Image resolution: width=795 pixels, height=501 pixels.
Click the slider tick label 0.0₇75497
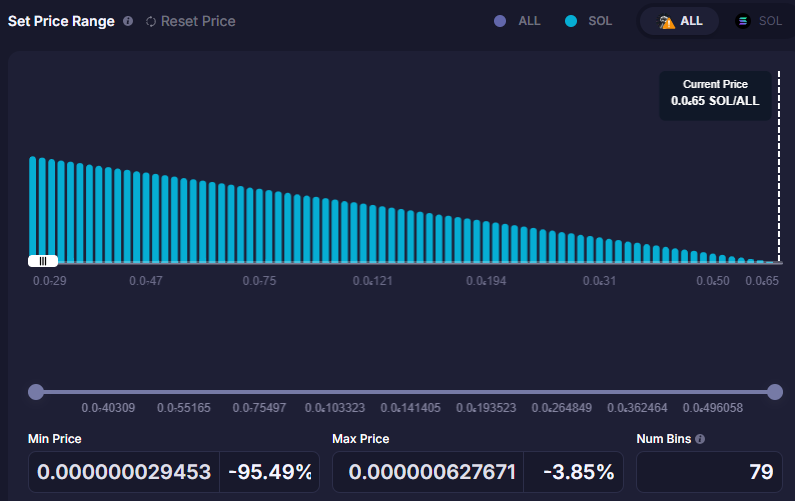click(x=259, y=408)
